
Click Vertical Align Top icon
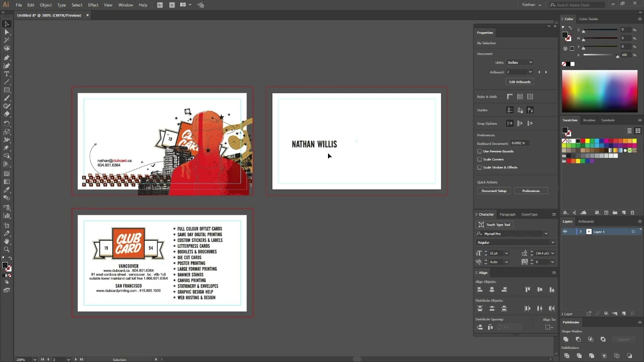coord(528,290)
